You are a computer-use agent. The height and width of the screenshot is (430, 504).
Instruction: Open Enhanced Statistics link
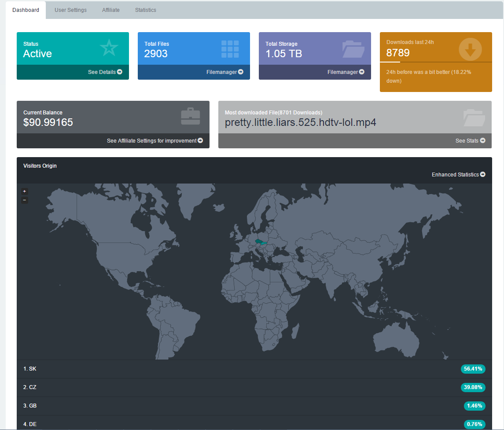click(x=458, y=174)
